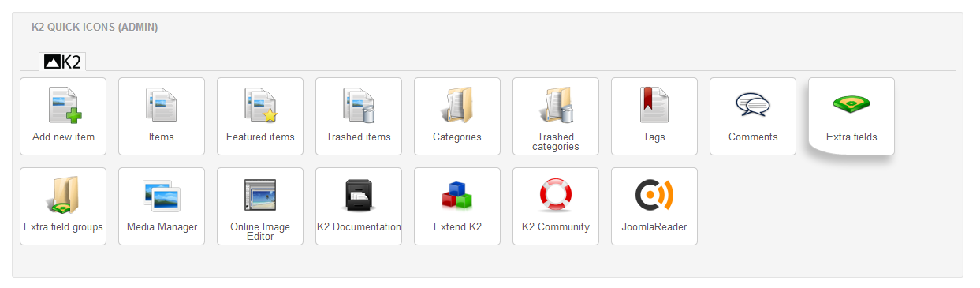The image size is (980, 288).
Task: Open the Categories folder icon
Action: point(457,116)
